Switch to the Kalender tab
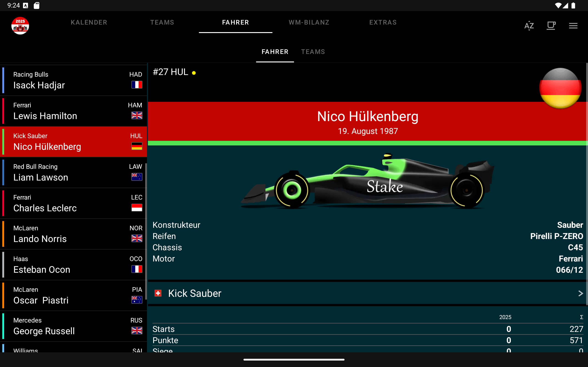588x367 pixels. (89, 22)
